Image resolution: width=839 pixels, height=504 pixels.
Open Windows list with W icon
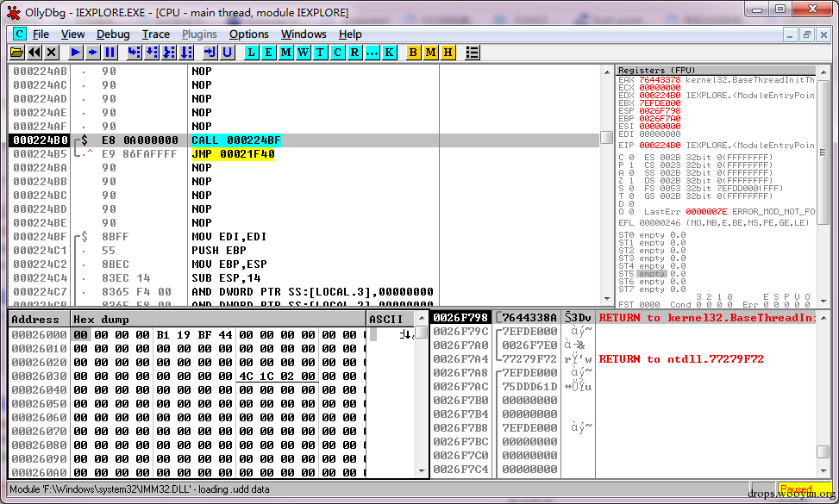click(x=303, y=53)
